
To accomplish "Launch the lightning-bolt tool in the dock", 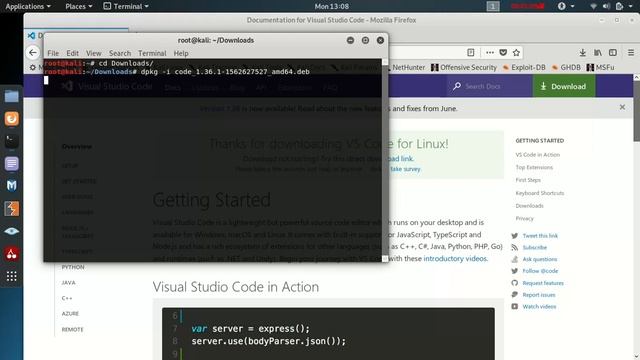I will pyautogui.click(x=11, y=209).
